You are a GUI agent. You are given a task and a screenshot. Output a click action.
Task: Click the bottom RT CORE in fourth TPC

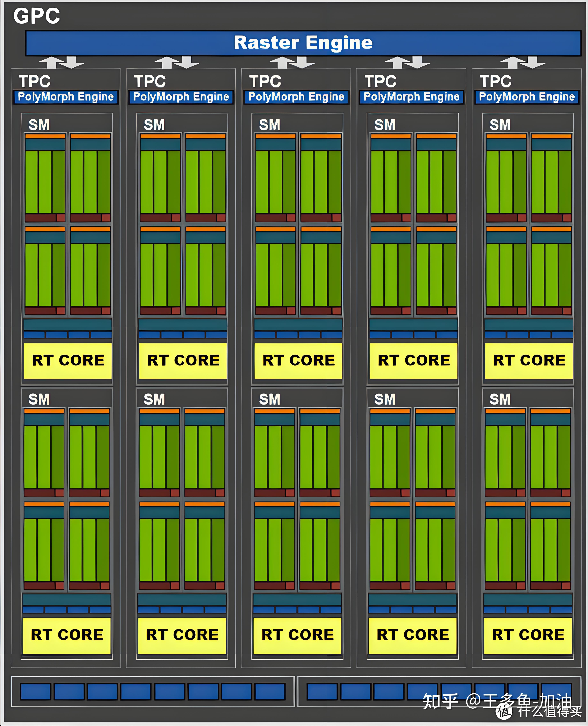(x=413, y=635)
